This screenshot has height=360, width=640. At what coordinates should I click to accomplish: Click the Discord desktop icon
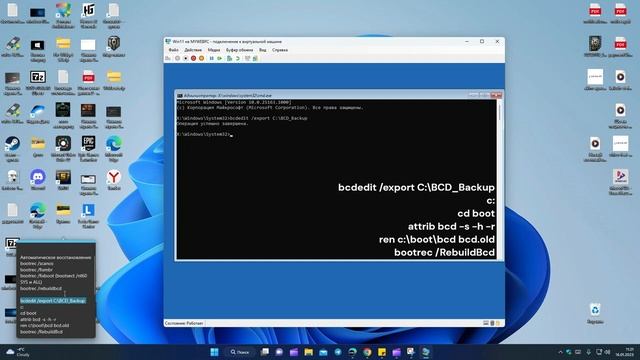coord(38,180)
